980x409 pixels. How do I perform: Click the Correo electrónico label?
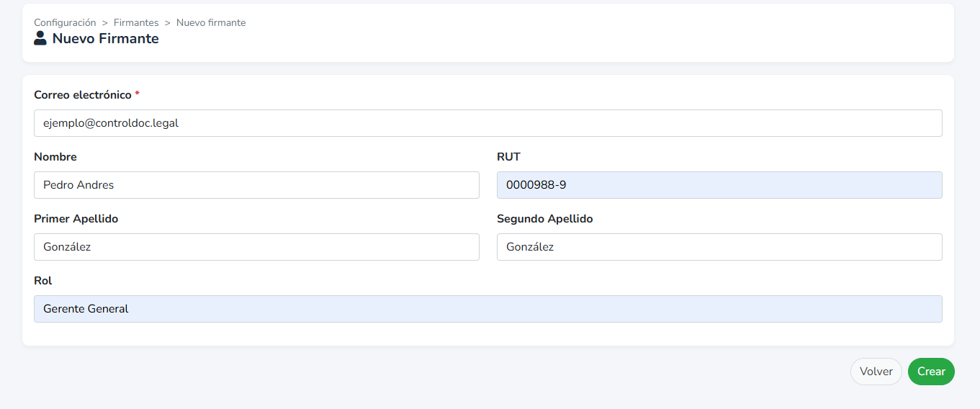coord(83,95)
